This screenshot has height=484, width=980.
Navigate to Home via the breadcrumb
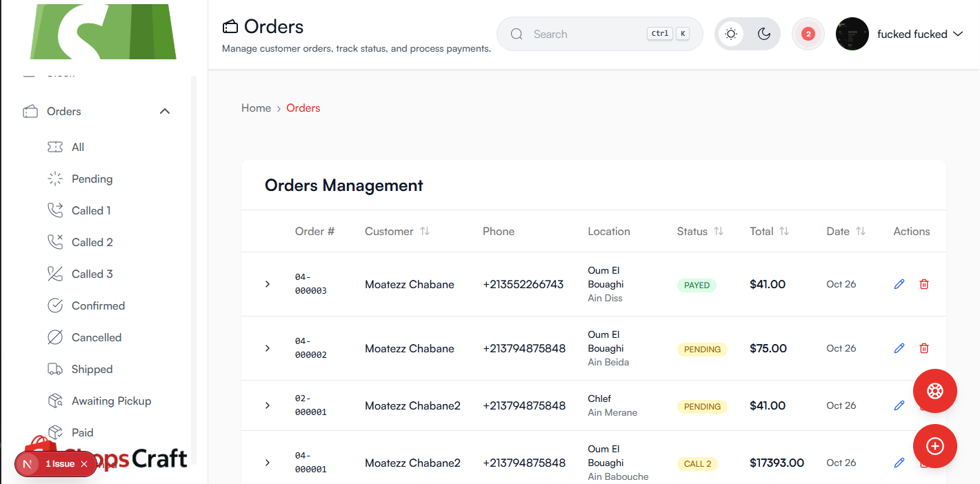pyautogui.click(x=256, y=108)
